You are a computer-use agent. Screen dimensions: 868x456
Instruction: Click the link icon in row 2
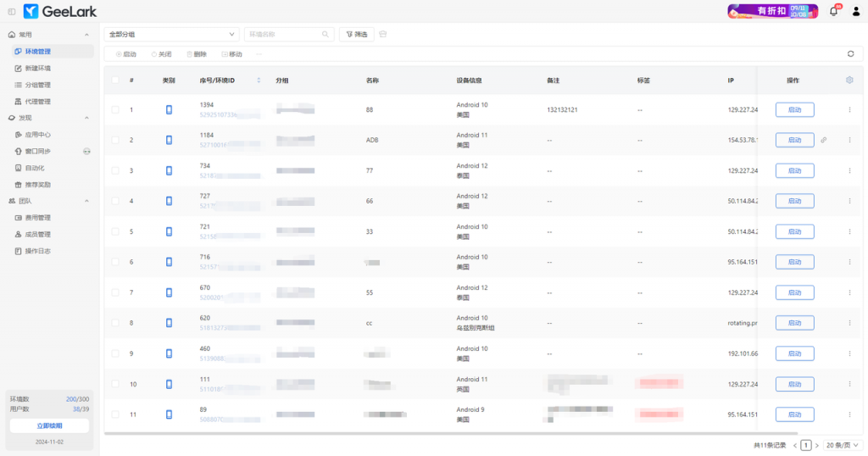tap(823, 140)
